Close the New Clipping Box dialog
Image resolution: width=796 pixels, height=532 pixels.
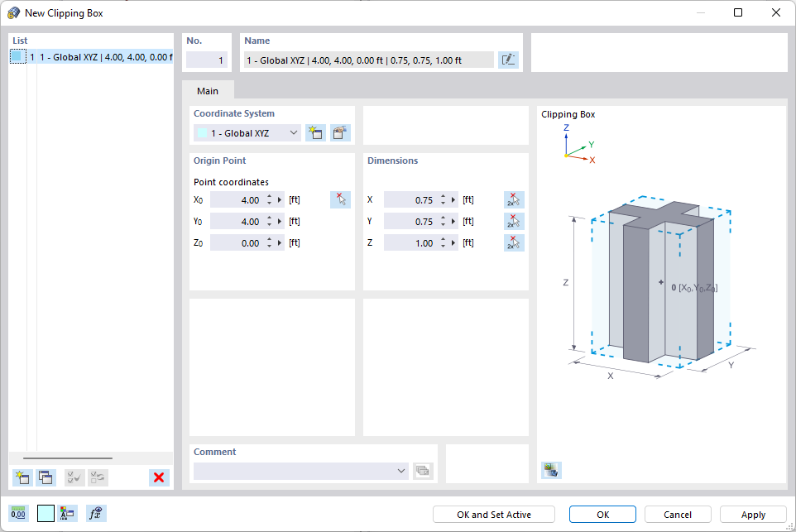pos(775,12)
